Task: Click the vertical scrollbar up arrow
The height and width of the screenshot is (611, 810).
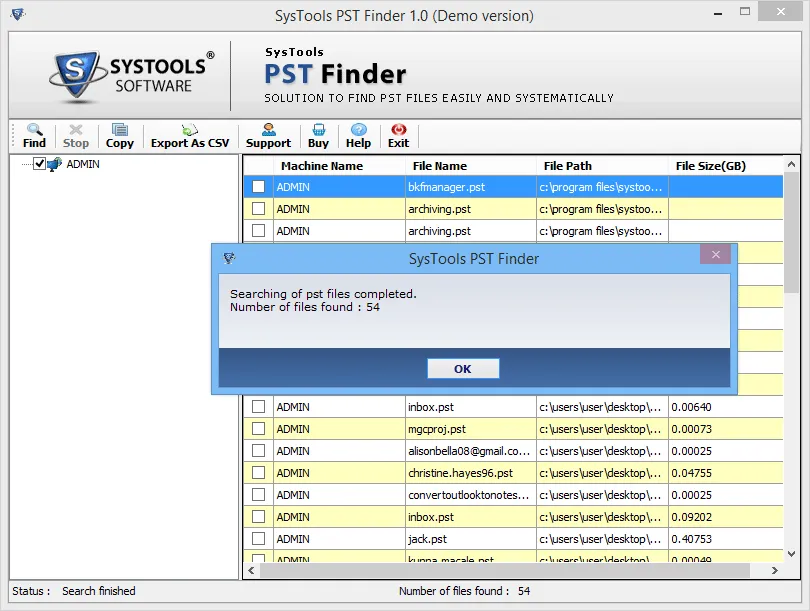Action: click(793, 165)
